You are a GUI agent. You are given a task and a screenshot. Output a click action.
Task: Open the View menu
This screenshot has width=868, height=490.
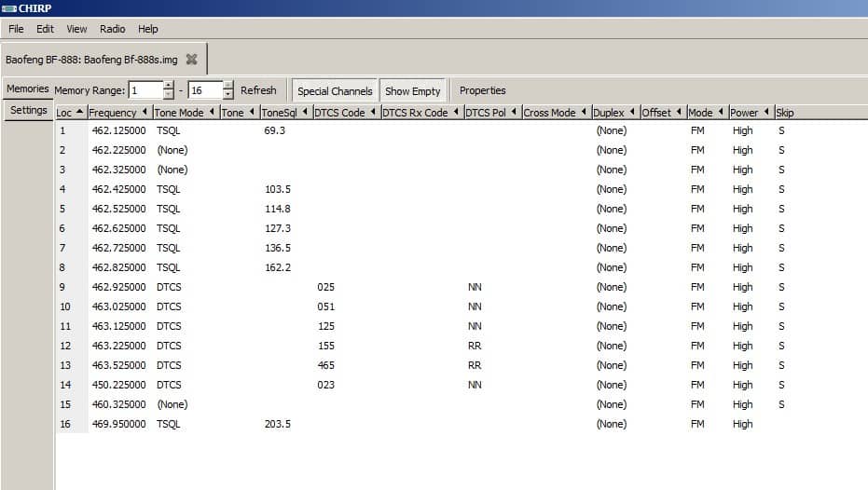tap(76, 29)
